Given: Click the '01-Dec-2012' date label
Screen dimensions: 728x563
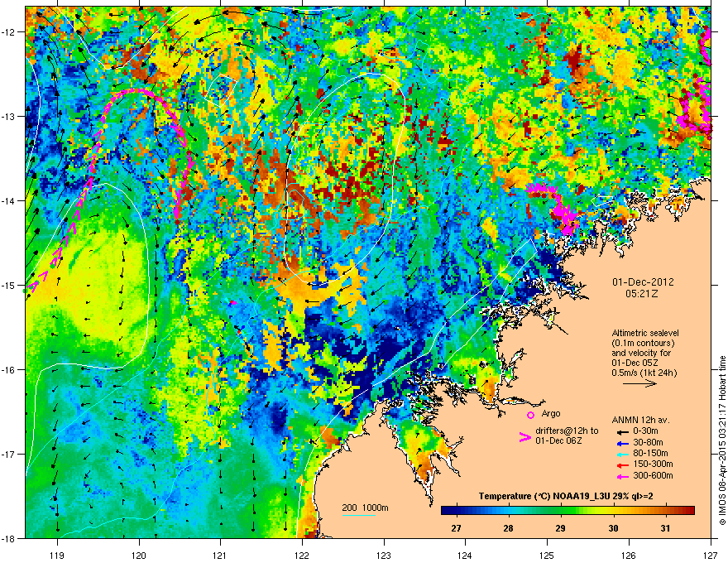Looking at the screenshot, I should (643, 282).
